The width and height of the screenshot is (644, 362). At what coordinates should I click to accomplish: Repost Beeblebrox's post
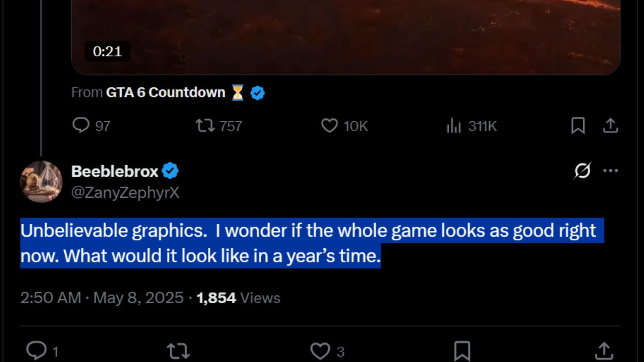click(x=178, y=351)
